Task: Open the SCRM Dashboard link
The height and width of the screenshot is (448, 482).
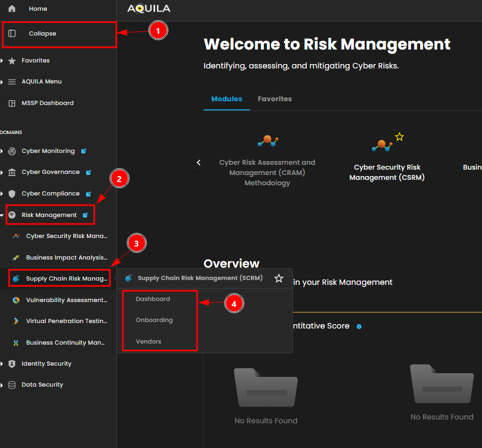Action: [x=153, y=299]
